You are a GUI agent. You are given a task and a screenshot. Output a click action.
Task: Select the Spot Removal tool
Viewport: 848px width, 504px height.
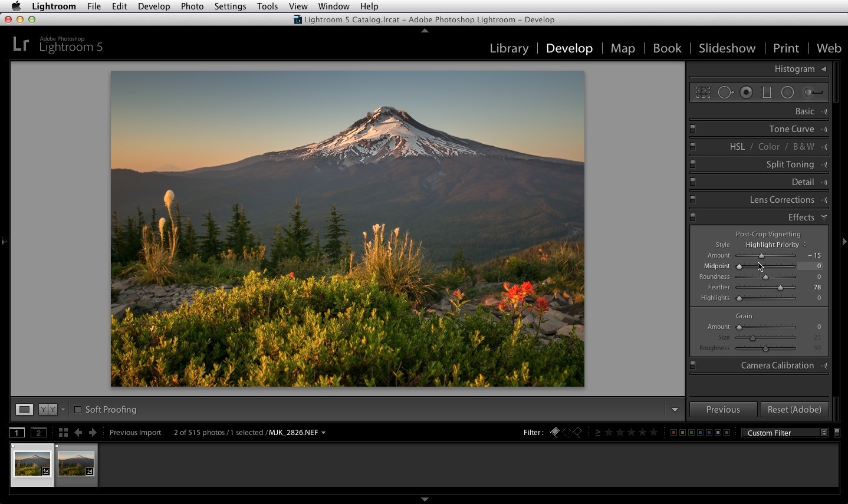click(x=725, y=93)
